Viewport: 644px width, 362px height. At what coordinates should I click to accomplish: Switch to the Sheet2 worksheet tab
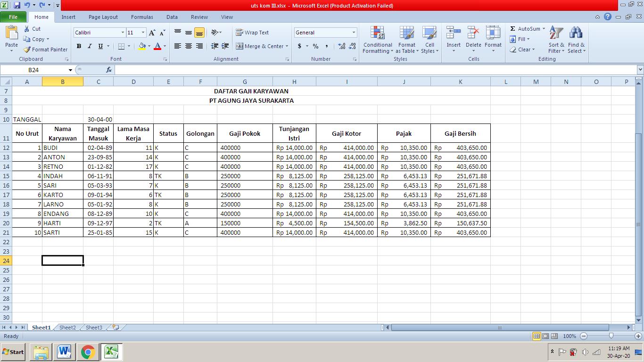click(67, 328)
